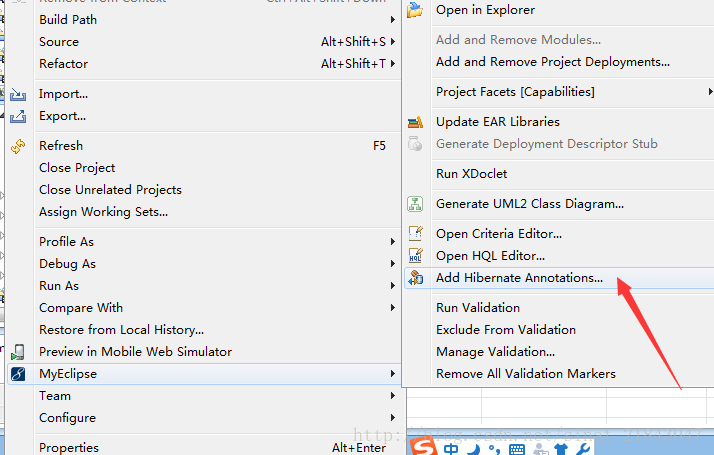Expand the Build Path submenu arrow
Screen dimensions: 714x455
click(393, 20)
